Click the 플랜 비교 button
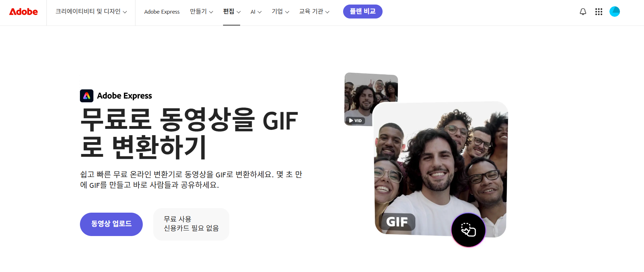This screenshot has width=644, height=272. [363, 12]
